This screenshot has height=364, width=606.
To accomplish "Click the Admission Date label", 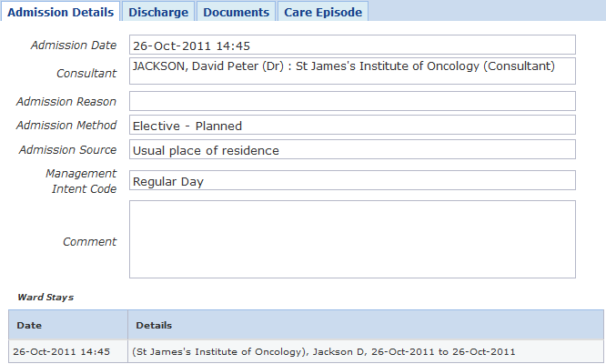I will click(x=74, y=45).
